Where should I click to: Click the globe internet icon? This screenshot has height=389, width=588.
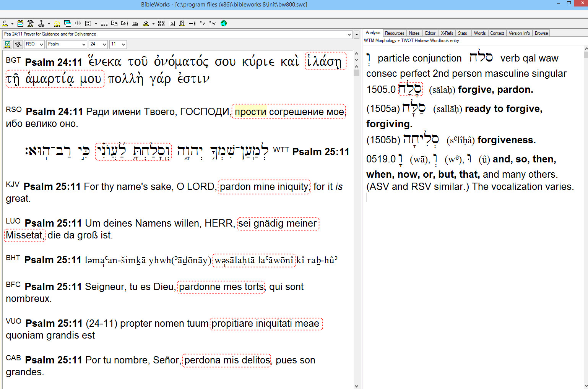click(x=224, y=23)
